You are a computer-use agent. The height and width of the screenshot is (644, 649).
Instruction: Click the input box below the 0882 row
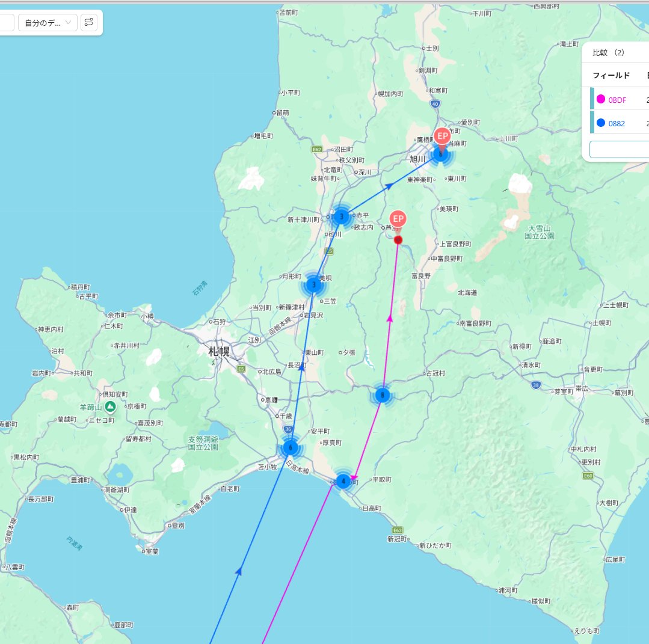coord(619,149)
